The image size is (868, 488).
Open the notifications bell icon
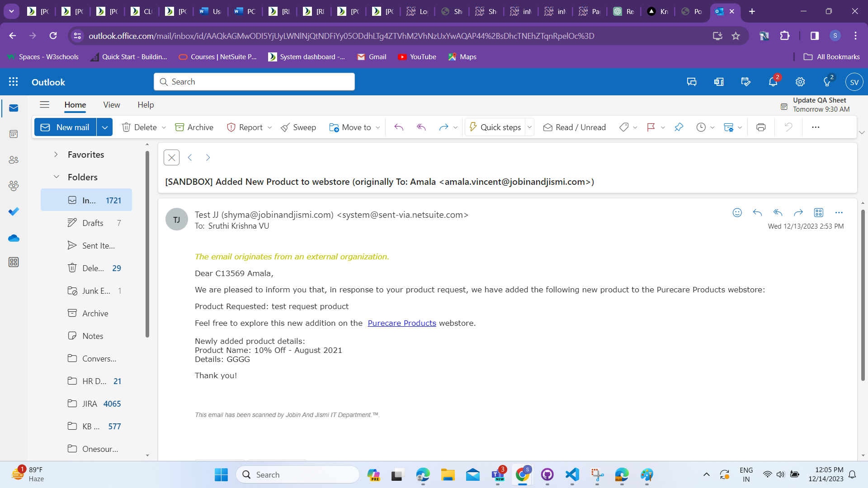(x=773, y=82)
